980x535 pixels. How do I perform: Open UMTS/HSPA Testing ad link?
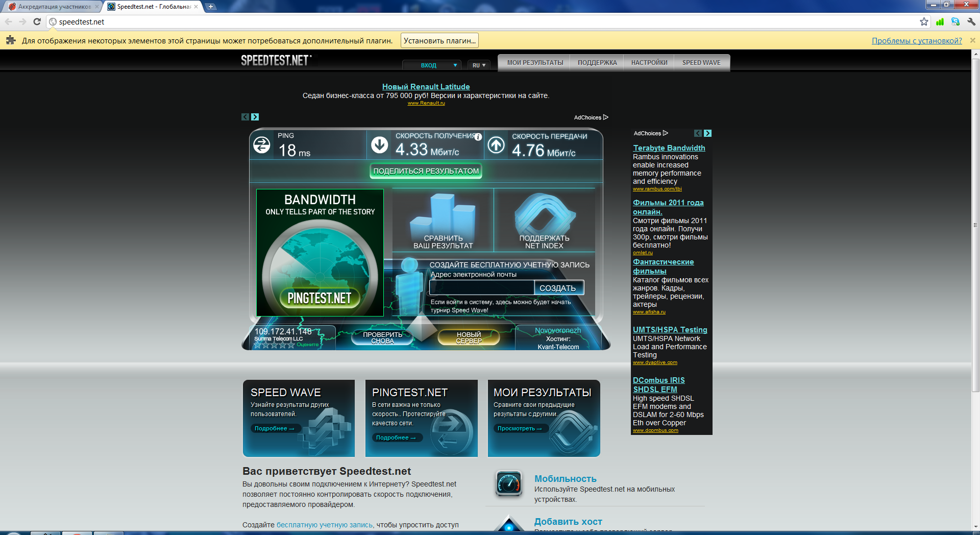click(670, 330)
